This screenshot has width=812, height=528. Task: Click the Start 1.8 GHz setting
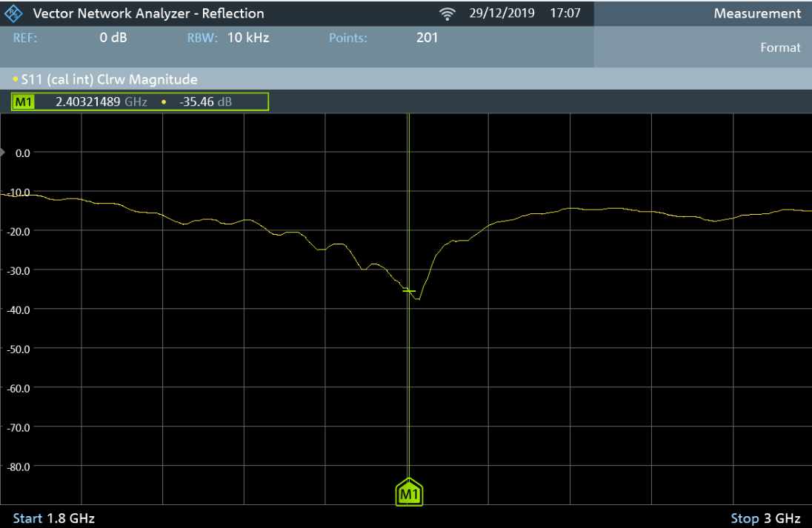(x=54, y=518)
